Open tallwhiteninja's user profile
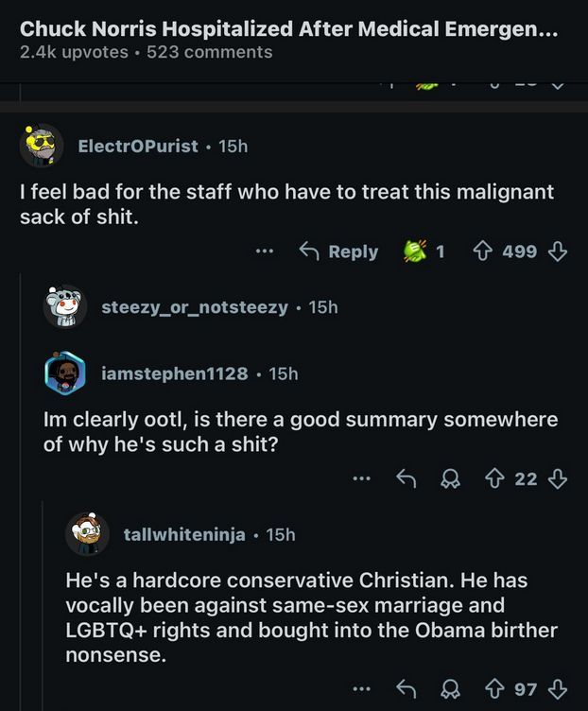Image resolution: width=588 pixels, height=711 pixels. 184,535
